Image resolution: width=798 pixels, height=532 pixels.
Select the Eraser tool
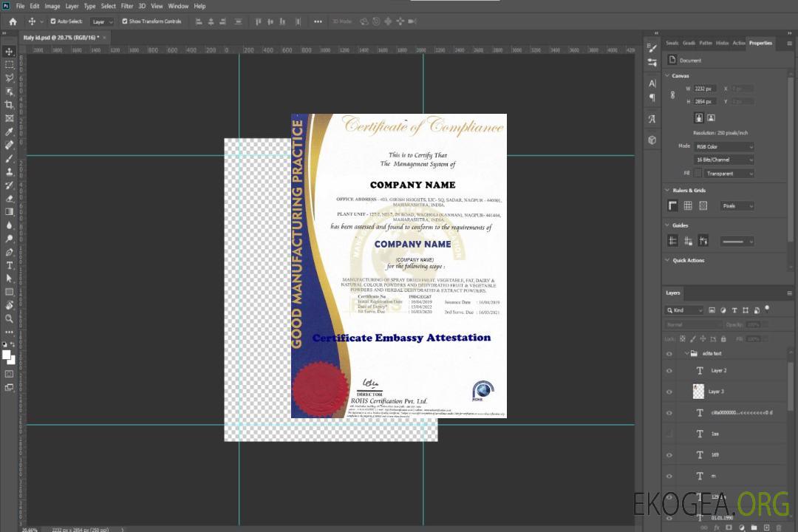(x=9, y=199)
